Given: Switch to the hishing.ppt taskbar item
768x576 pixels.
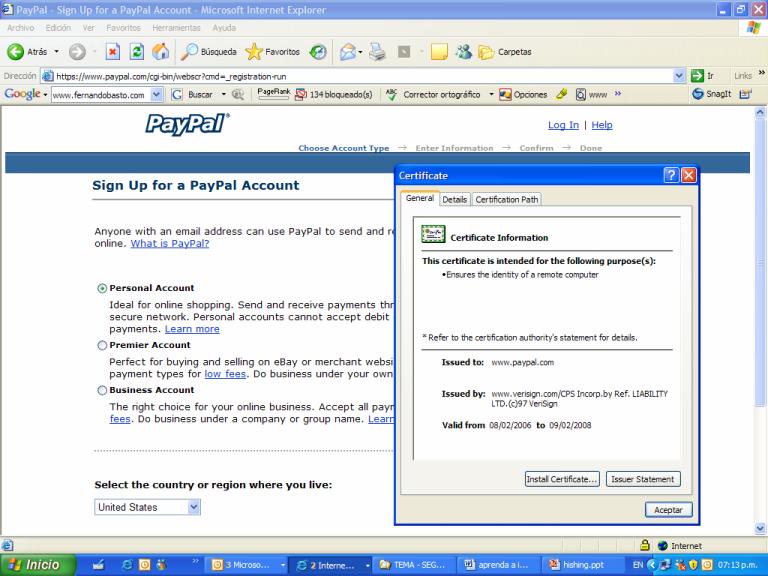Looking at the screenshot, I should (x=582, y=565).
